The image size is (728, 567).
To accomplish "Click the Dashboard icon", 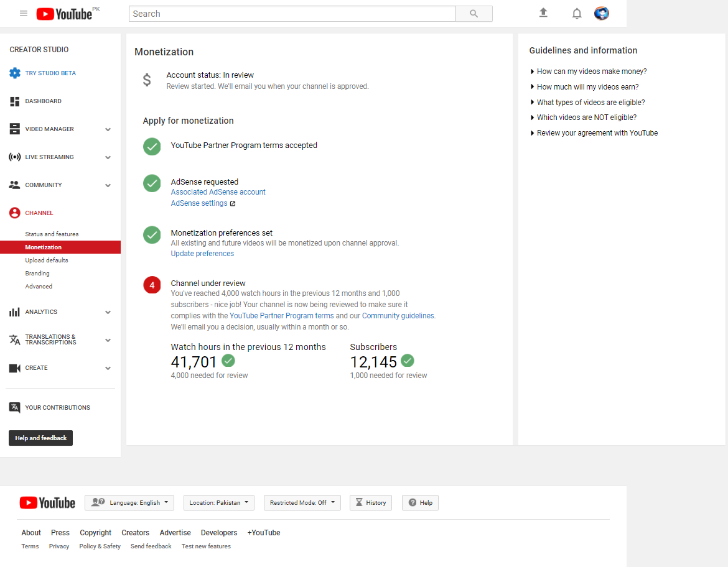I will click(x=15, y=101).
